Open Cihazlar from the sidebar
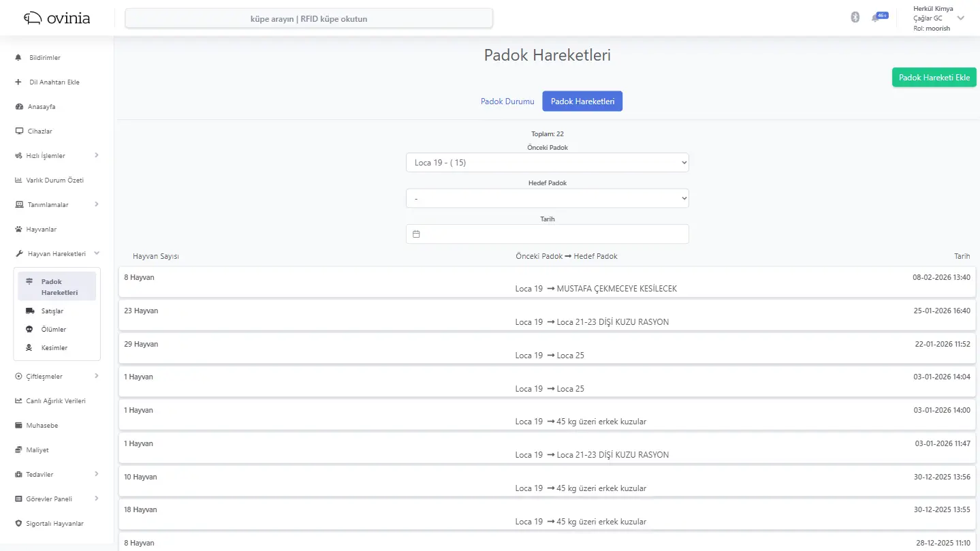 coord(39,131)
